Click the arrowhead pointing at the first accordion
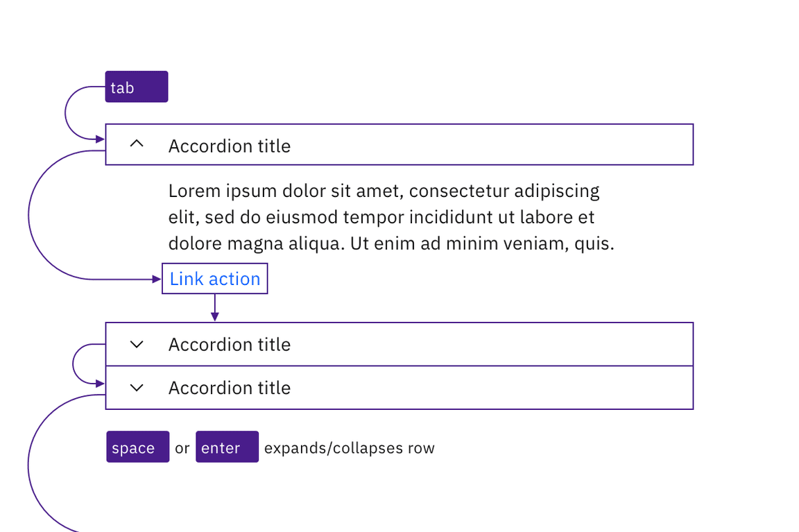 tap(100, 139)
